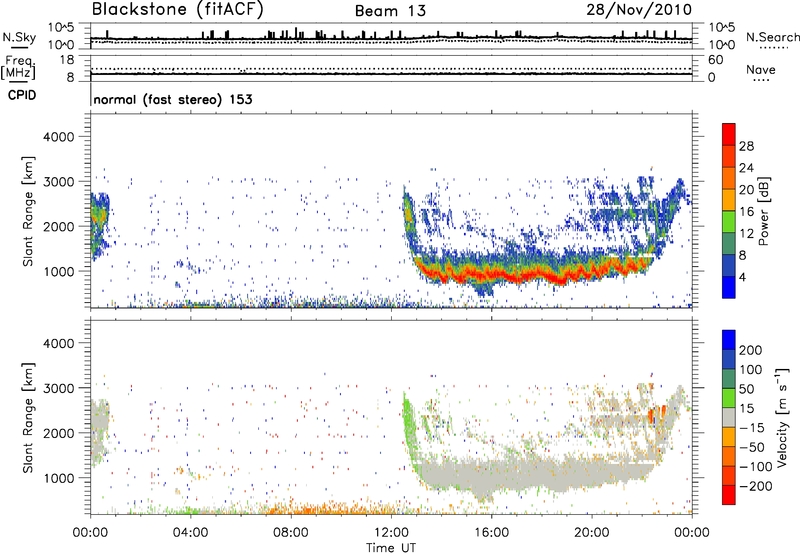
Task: Click the 'Power [dB]' colorbar title
Action: tap(764, 211)
